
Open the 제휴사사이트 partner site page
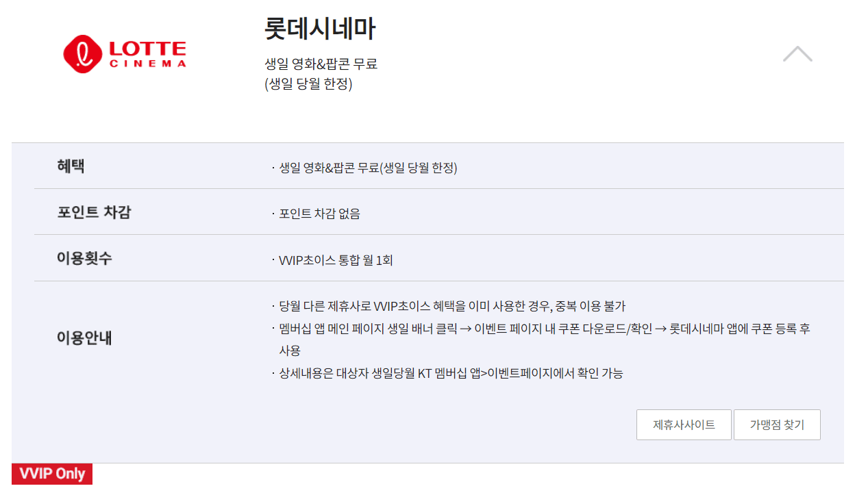(684, 424)
